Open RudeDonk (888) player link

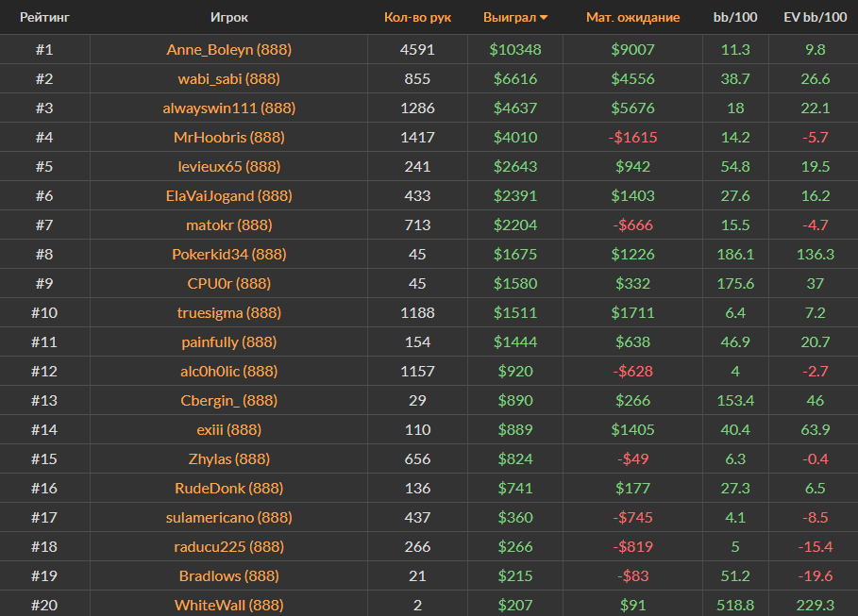229,489
